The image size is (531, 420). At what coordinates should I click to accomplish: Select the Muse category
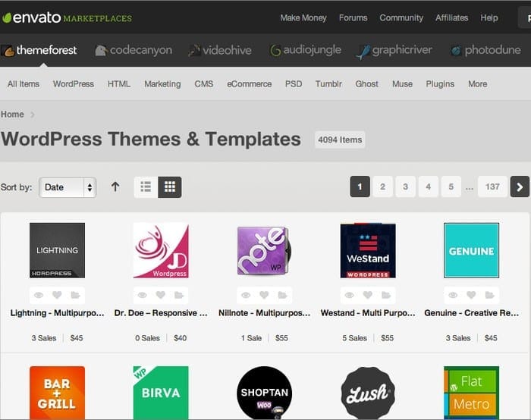pyautogui.click(x=402, y=84)
